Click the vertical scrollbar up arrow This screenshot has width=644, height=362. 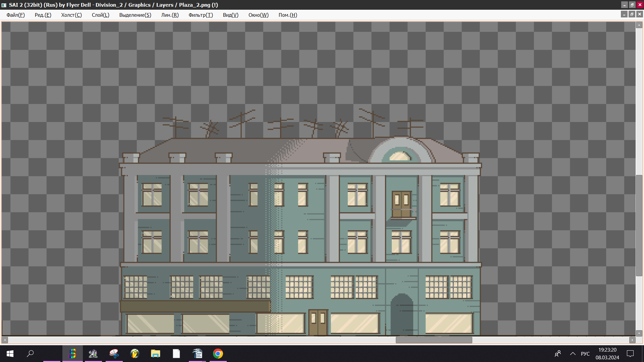pos(639,25)
